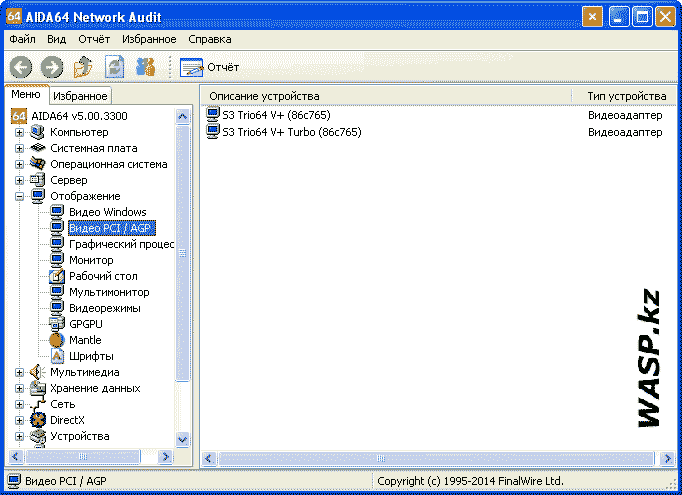Click the Монитор item icon

point(57,260)
